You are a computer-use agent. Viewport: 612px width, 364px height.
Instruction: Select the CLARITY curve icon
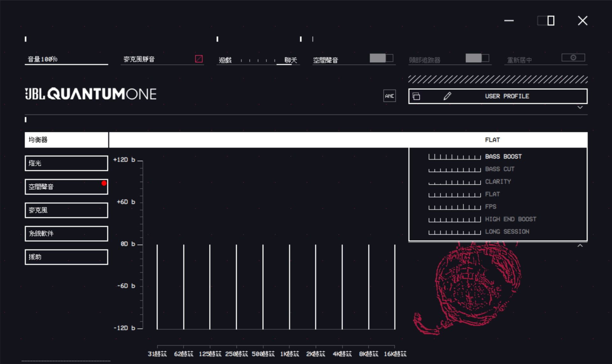pos(455,182)
